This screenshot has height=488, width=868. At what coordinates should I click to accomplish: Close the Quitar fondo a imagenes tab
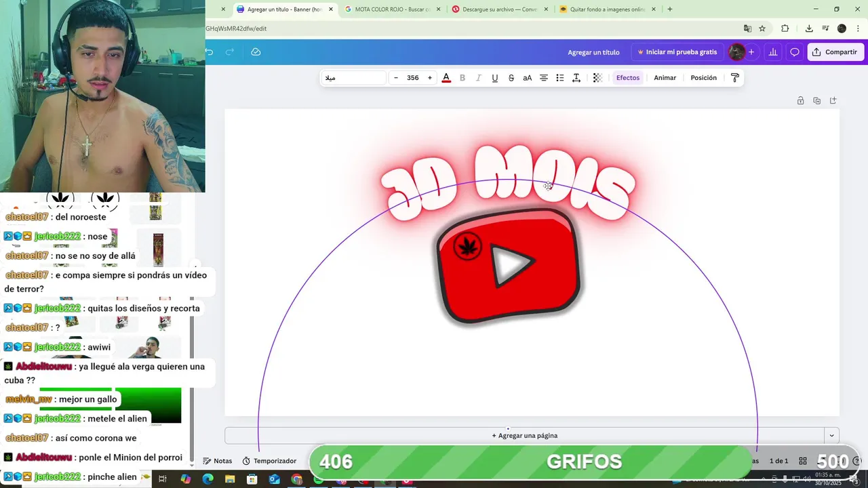[654, 9]
